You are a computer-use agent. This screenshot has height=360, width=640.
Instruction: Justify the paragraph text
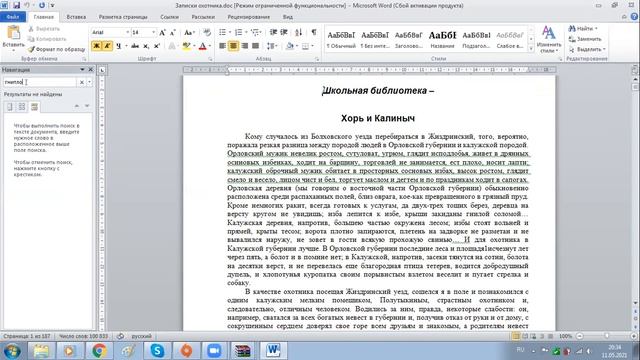point(256,46)
